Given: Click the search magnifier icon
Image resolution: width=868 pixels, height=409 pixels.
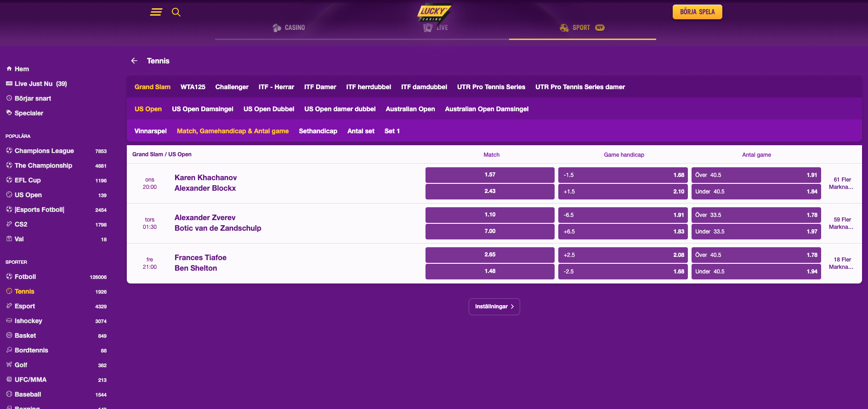Looking at the screenshot, I should 176,12.
